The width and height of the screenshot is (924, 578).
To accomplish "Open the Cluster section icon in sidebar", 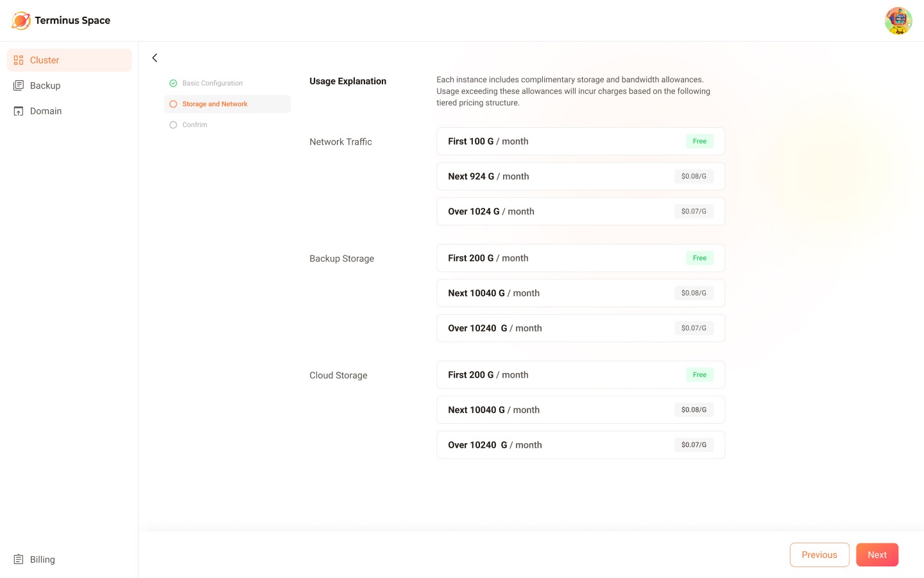I will pos(19,60).
